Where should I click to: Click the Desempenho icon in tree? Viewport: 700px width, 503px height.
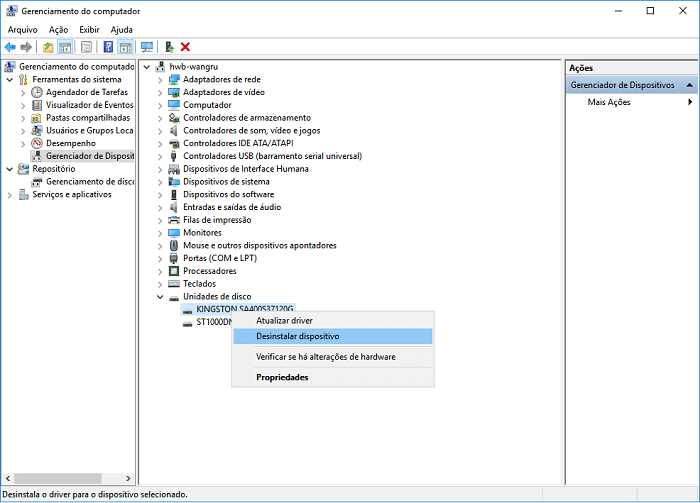coord(37,143)
